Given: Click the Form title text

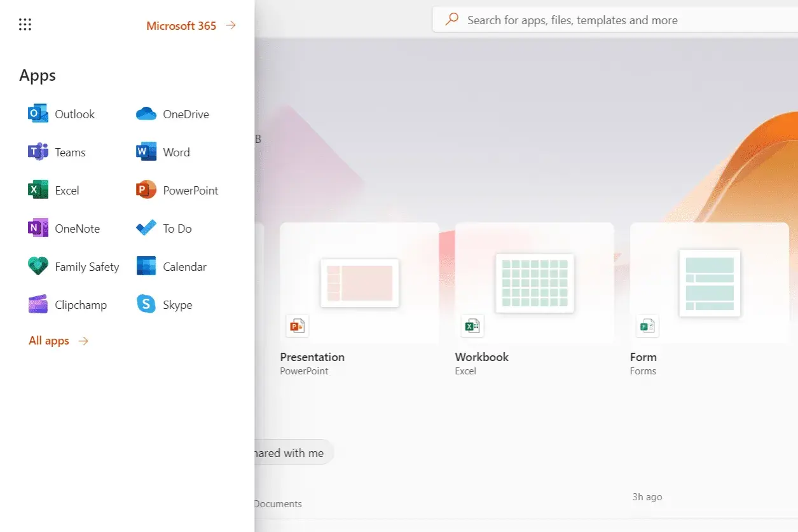Looking at the screenshot, I should [x=643, y=357].
